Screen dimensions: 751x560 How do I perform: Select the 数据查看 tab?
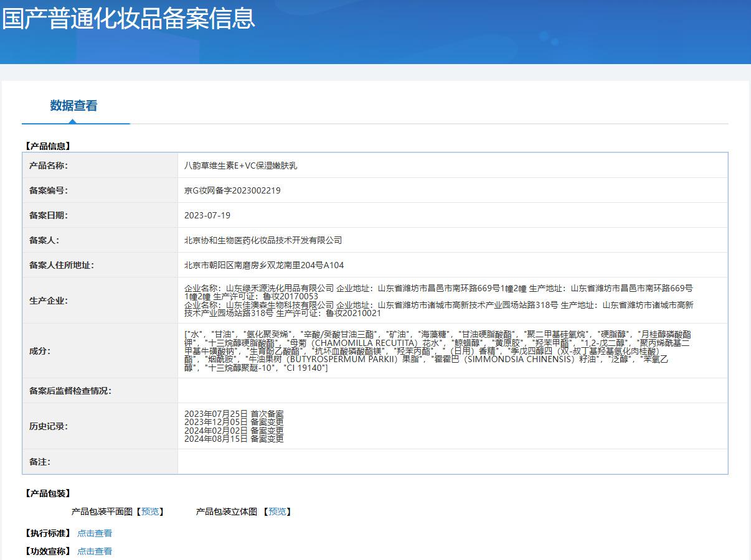[x=73, y=106]
